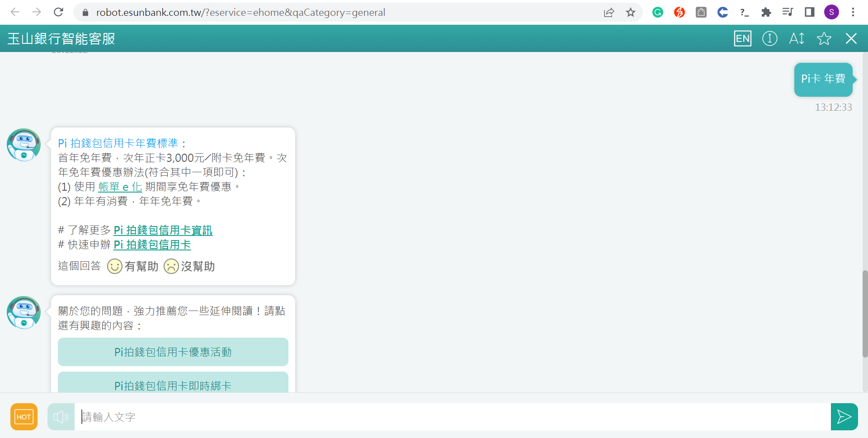Adjust font size with the A↕ icon
Image resolution: width=868 pixels, height=438 pixels.
coord(797,38)
